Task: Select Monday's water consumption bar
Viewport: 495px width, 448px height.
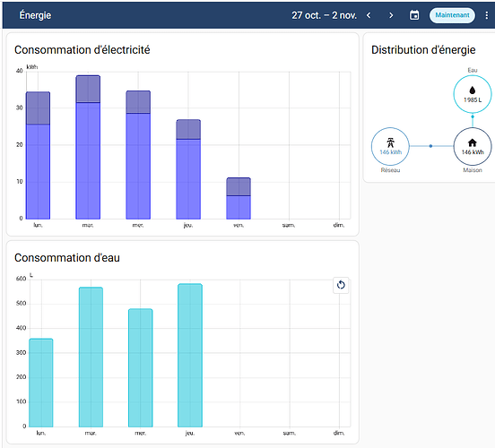Action: (41, 383)
